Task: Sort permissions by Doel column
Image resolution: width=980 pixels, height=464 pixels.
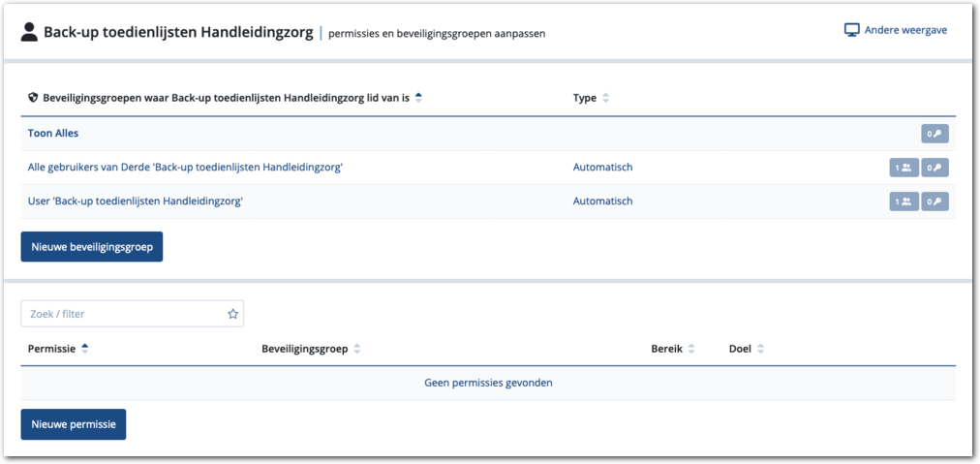Action: tap(760, 349)
